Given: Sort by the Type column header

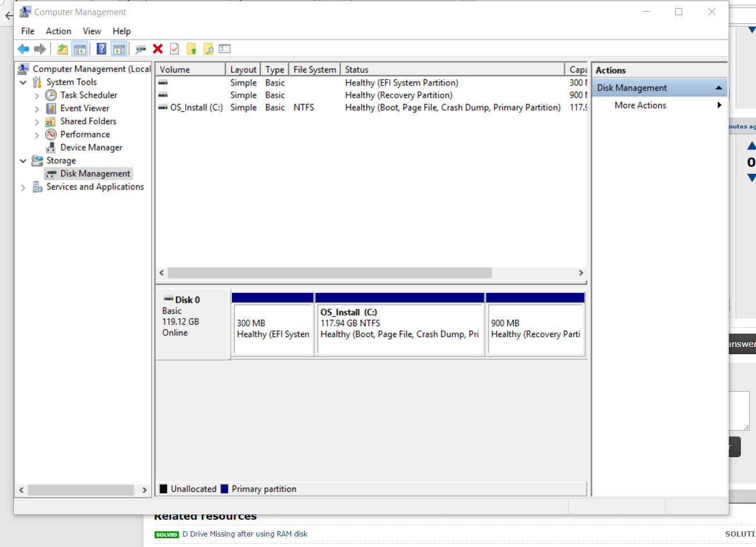Looking at the screenshot, I should [x=275, y=70].
